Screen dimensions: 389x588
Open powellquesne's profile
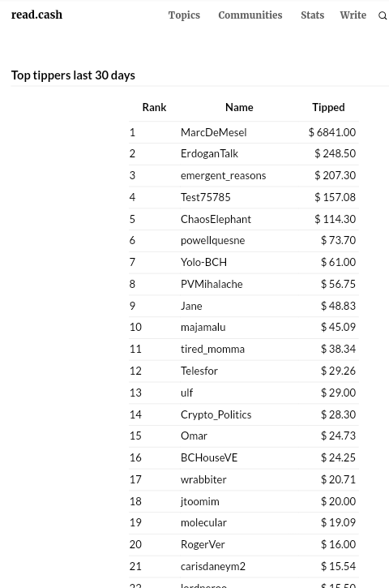coord(213,240)
